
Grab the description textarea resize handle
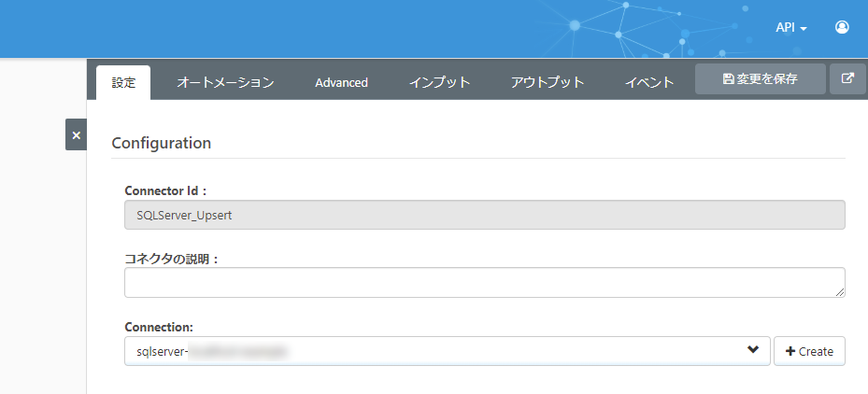click(840, 291)
